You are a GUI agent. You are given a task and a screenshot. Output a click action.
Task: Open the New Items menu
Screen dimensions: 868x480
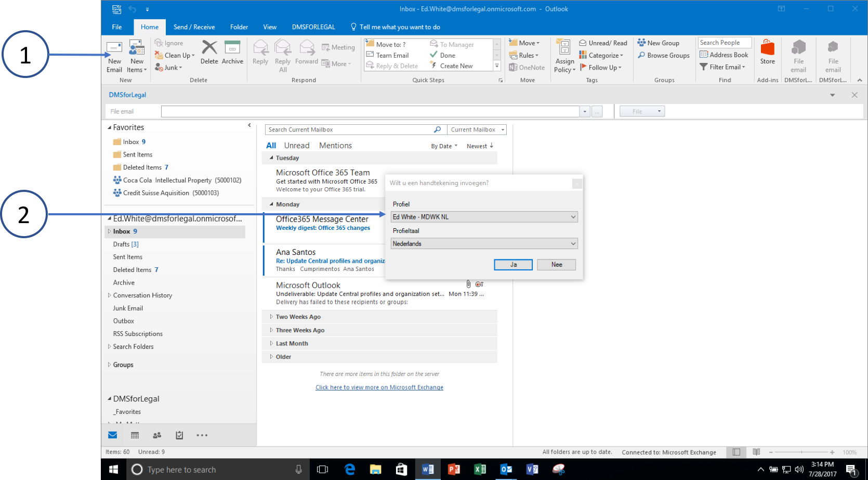pos(137,57)
